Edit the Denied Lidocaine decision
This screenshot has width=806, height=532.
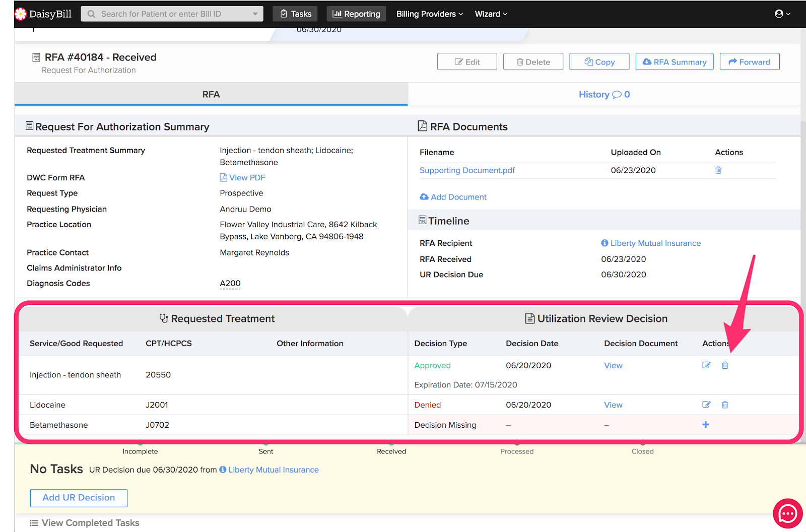[706, 405]
